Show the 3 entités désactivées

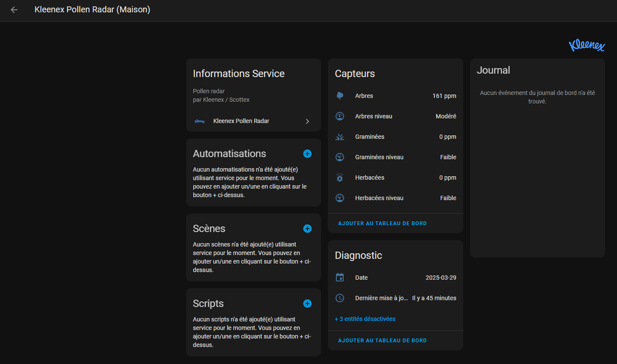point(365,319)
